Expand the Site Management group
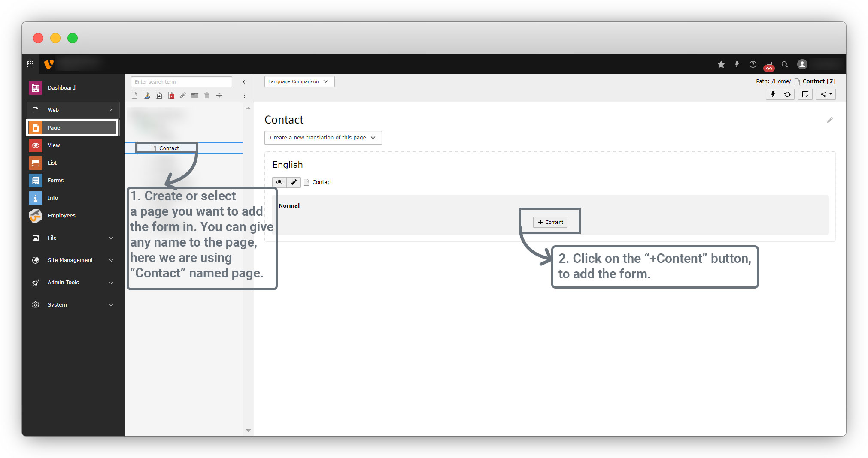This screenshot has width=868, height=458. tap(111, 260)
